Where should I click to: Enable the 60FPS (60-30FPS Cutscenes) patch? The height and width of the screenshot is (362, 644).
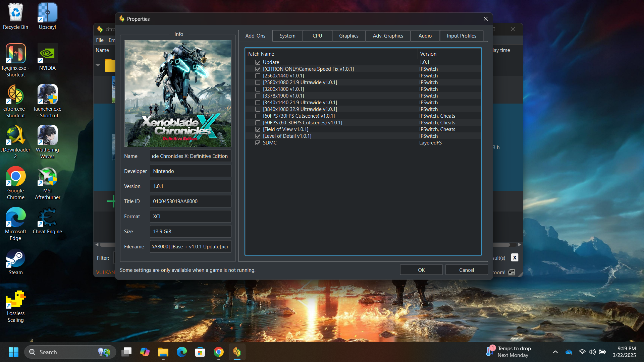(x=258, y=123)
